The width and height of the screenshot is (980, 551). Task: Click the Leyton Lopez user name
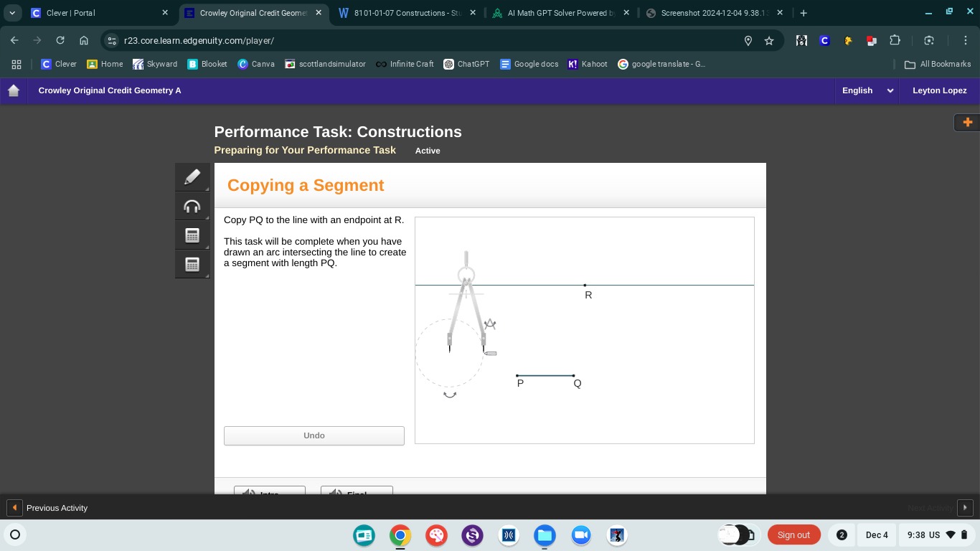(x=939, y=90)
